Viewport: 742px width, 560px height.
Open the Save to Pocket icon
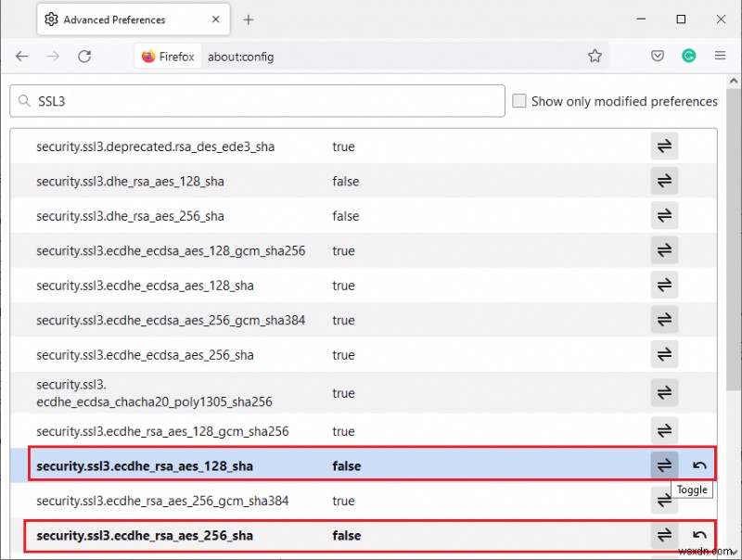(x=658, y=56)
